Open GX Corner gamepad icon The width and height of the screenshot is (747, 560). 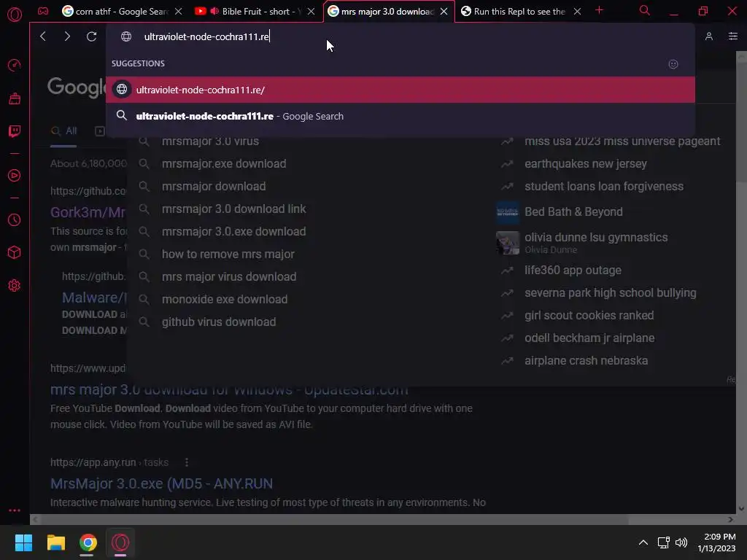(43, 11)
